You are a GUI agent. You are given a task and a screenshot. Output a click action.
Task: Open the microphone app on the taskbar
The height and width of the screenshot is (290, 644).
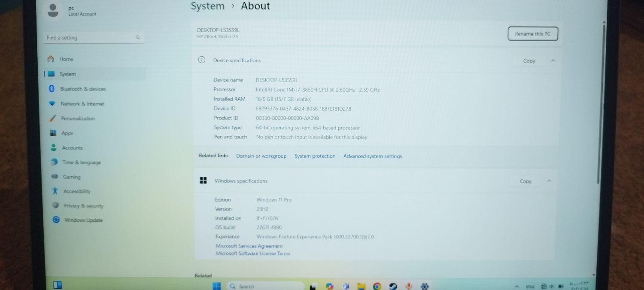click(409, 287)
